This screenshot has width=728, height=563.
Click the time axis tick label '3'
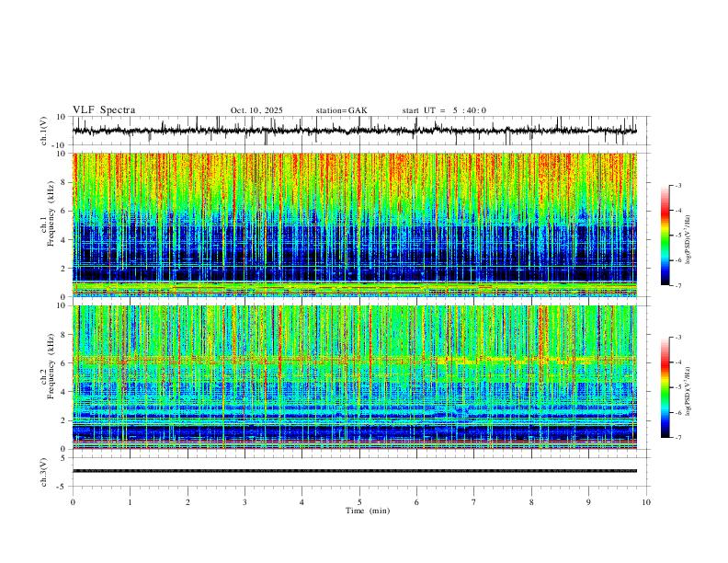[x=245, y=502]
